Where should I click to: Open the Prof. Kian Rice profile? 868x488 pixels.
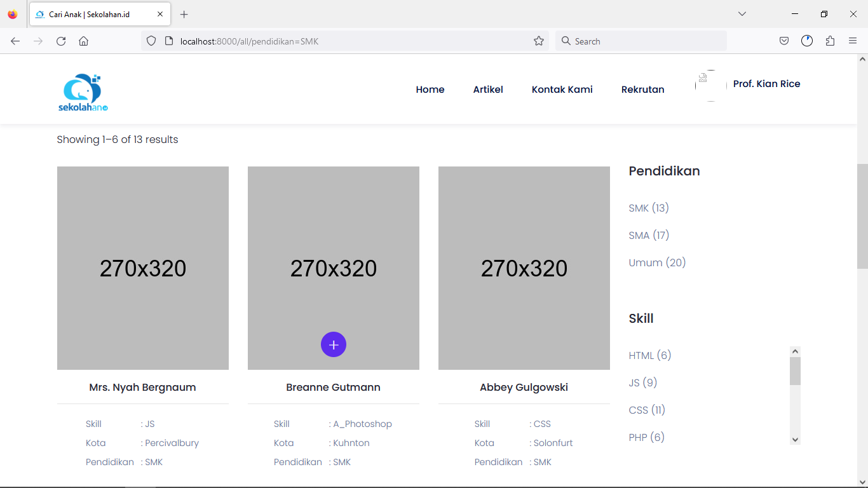click(x=766, y=84)
